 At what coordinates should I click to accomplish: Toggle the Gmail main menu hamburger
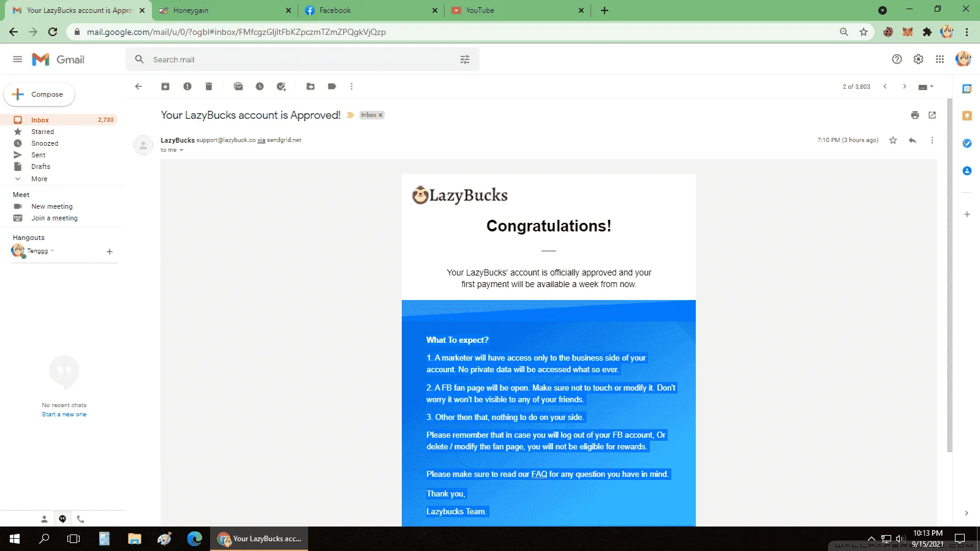point(17,59)
